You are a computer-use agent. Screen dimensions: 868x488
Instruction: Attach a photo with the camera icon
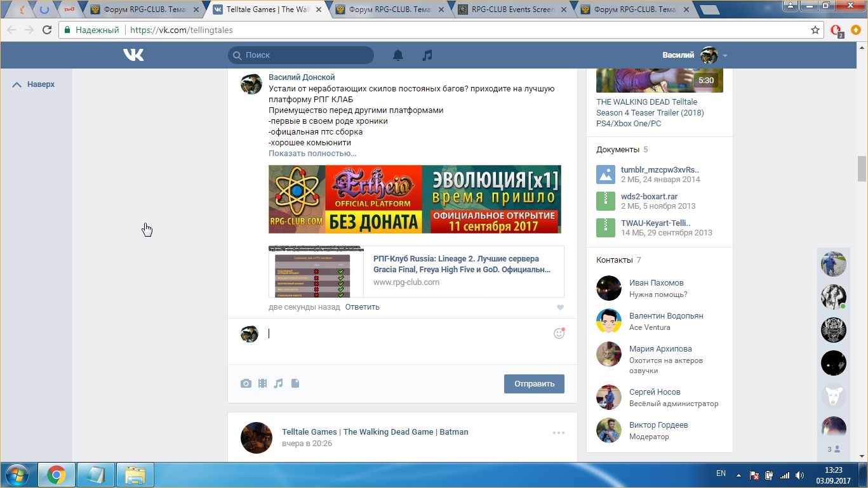[x=246, y=383]
